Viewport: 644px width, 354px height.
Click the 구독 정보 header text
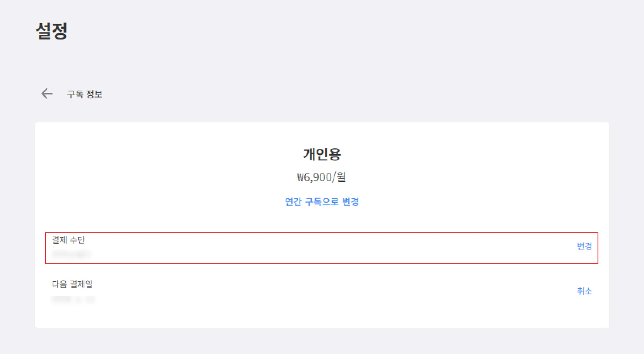click(85, 94)
